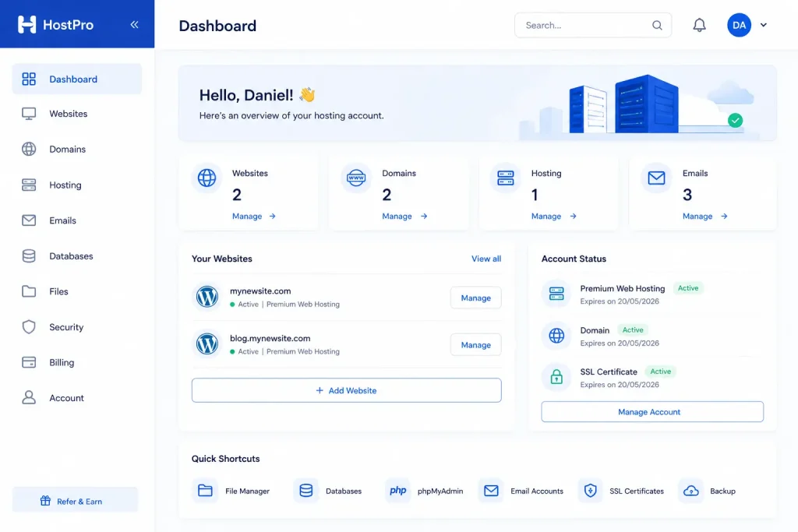Click the envelope icon on Emails card
Viewport: 798px width, 532px height.
coord(656,178)
